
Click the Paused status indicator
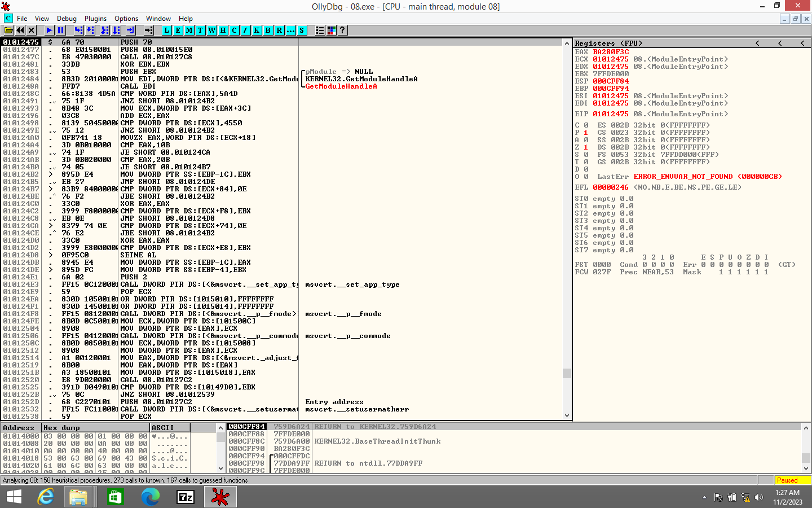(792, 480)
